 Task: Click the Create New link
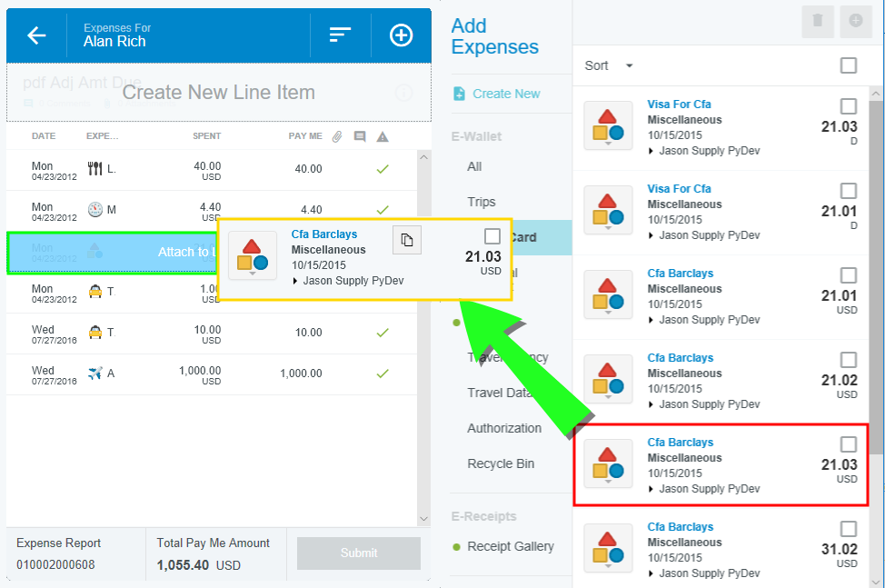(506, 94)
